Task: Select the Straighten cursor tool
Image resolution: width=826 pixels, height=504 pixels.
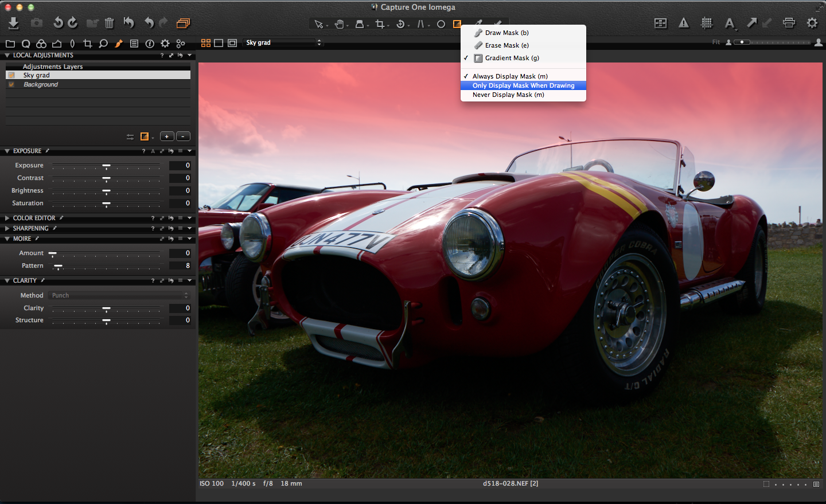Action: (x=420, y=24)
